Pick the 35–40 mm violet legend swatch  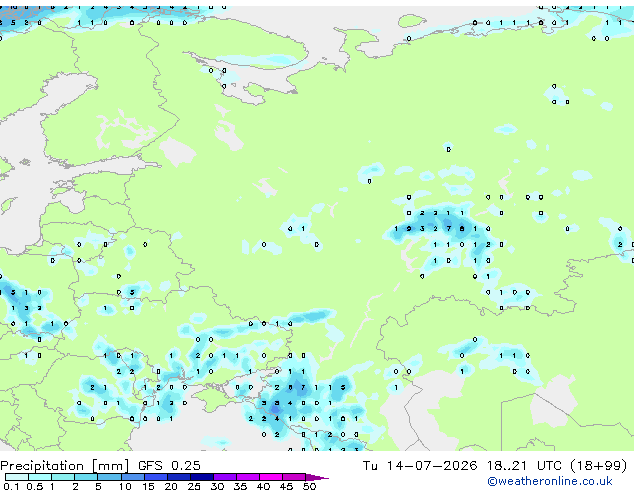point(248,477)
